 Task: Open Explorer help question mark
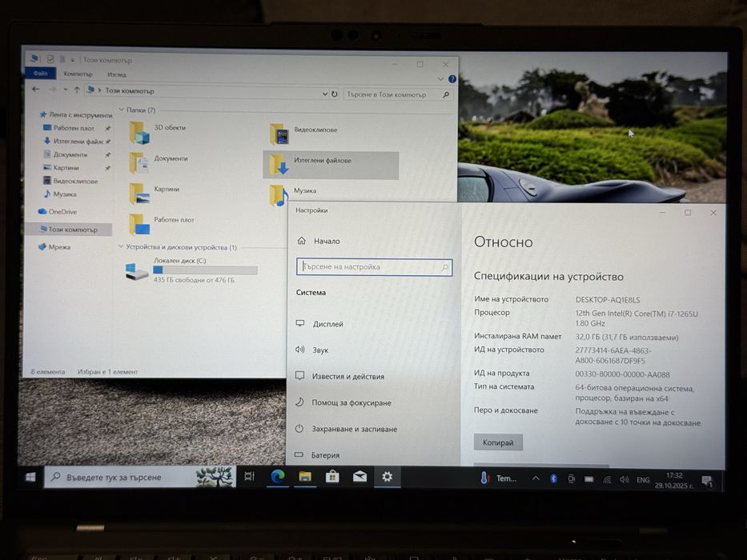(x=452, y=78)
